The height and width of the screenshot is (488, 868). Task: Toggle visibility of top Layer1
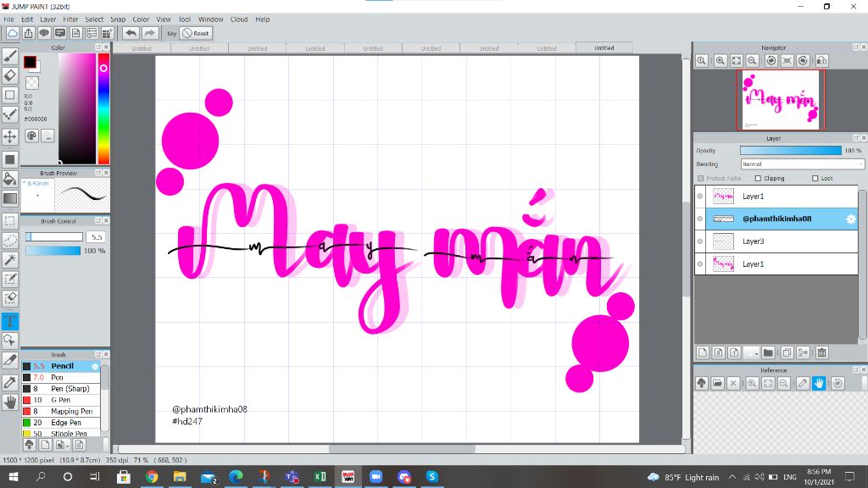[700, 197]
